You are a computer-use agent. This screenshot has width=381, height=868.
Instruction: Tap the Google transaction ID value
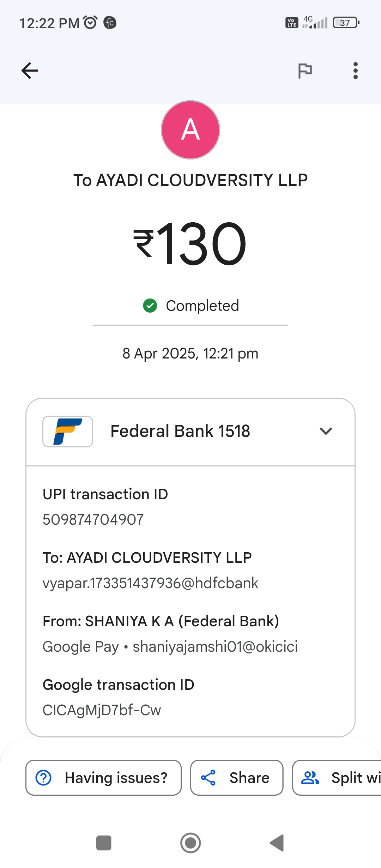tap(102, 710)
